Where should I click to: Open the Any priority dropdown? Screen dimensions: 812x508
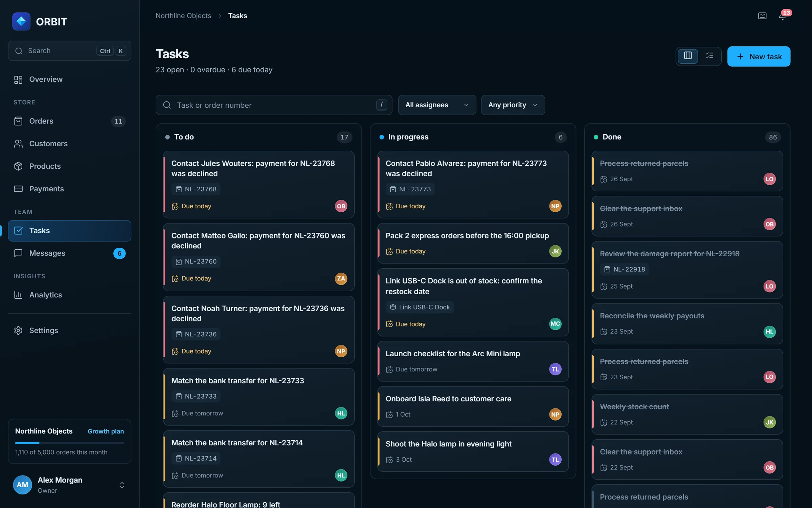click(x=513, y=105)
